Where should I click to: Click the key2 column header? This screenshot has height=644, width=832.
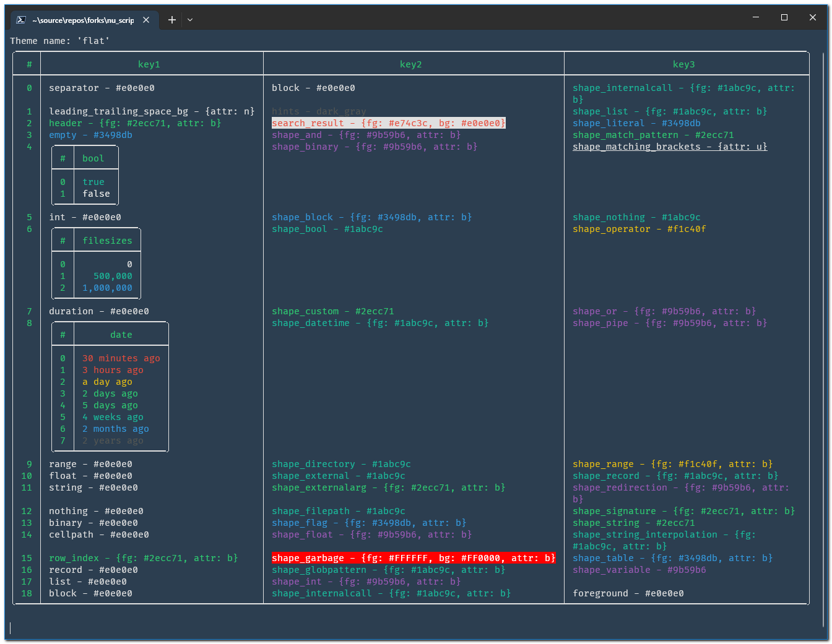411,64
